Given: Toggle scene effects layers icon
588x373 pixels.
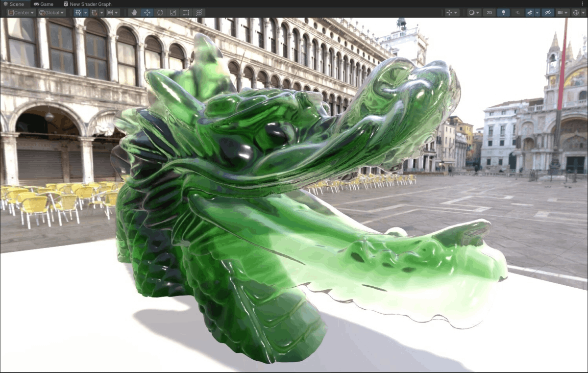Looking at the screenshot, I should pyautogui.click(x=530, y=13).
